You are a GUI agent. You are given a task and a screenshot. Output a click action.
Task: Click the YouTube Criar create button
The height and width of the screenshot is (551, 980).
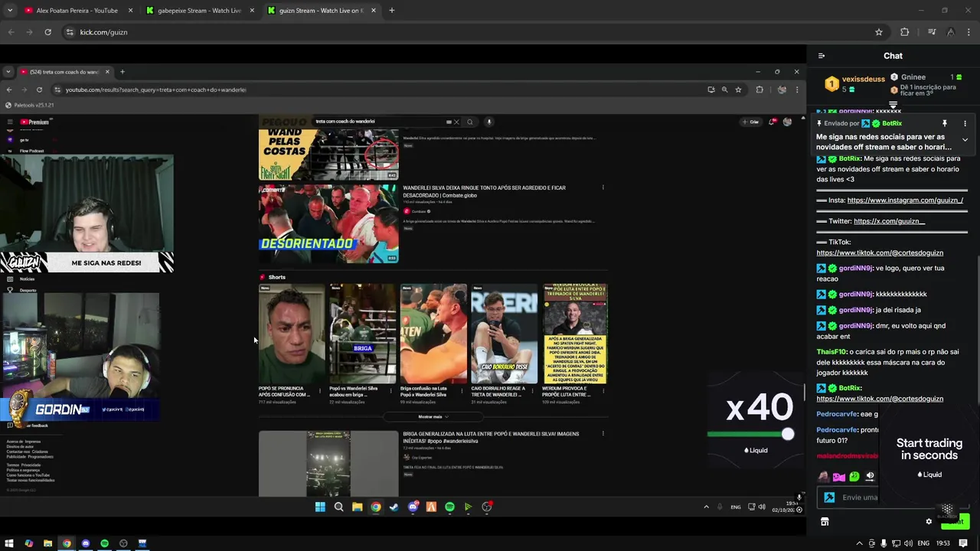[x=750, y=122]
